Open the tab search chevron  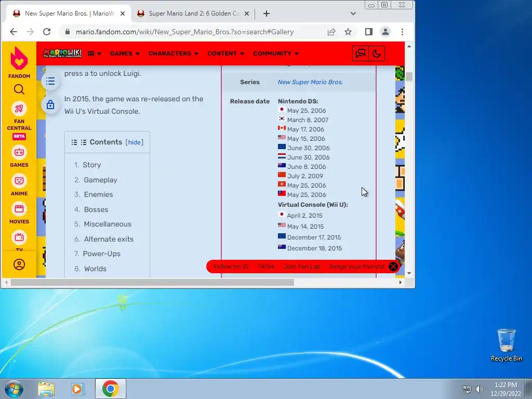(353, 14)
